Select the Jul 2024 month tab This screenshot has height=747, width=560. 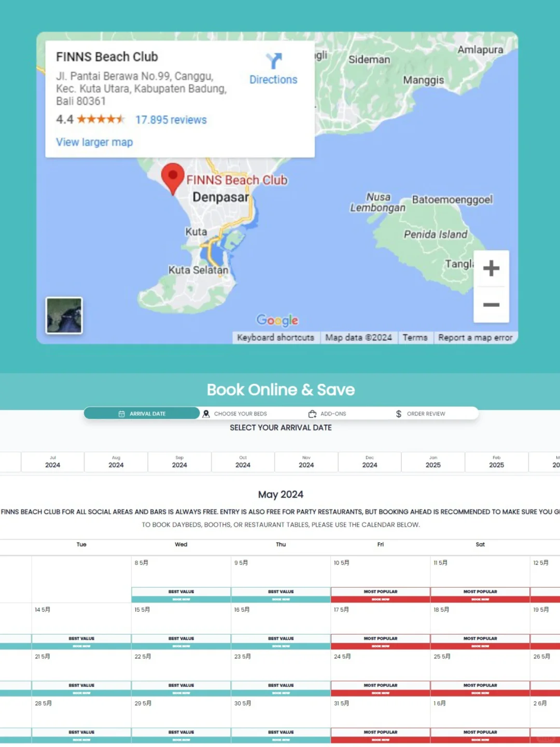click(x=53, y=462)
